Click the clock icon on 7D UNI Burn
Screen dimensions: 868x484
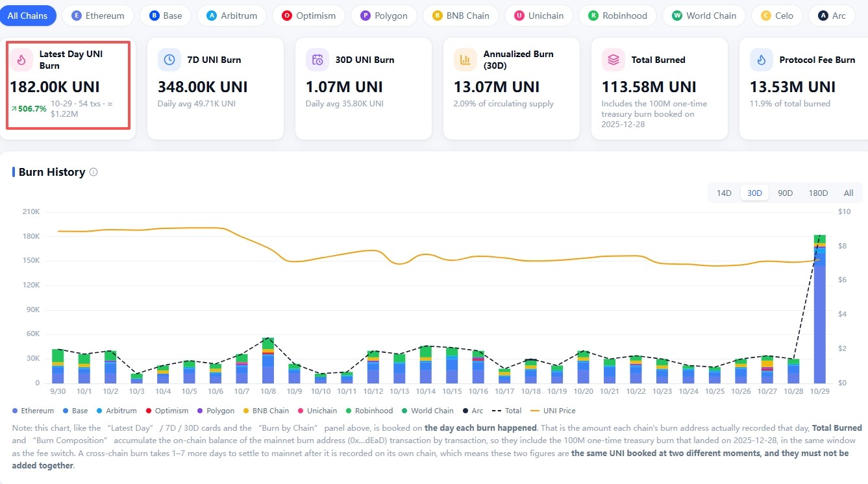pyautogui.click(x=169, y=60)
